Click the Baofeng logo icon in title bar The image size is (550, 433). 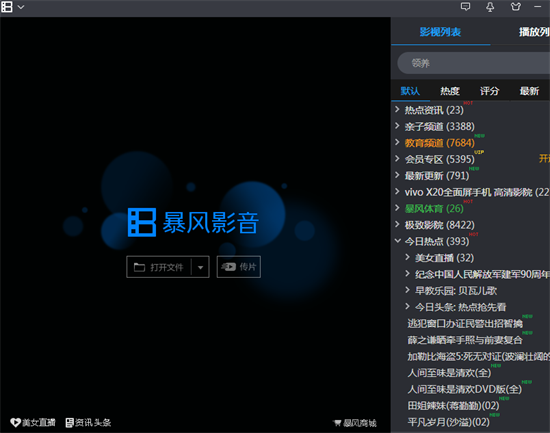click(7, 7)
